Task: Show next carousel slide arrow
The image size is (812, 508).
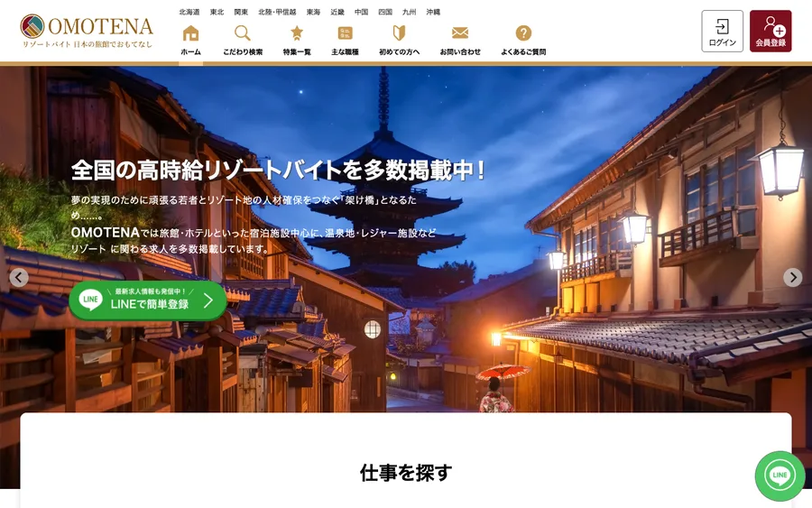Action: pyautogui.click(x=793, y=278)
